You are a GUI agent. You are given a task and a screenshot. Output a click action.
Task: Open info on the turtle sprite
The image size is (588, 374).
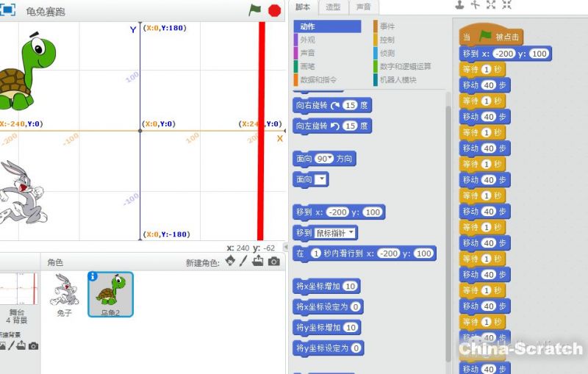coord(93,276)
